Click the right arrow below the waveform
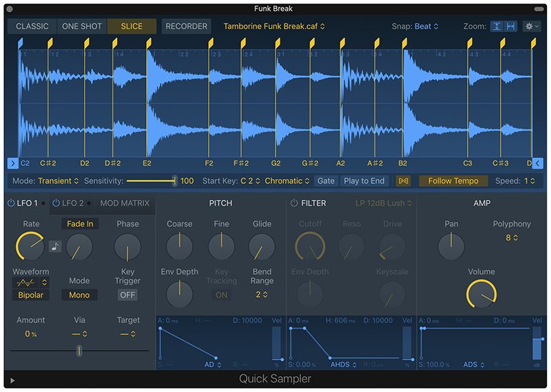Screen dimensions: 551x392 [x=12, y=163]
